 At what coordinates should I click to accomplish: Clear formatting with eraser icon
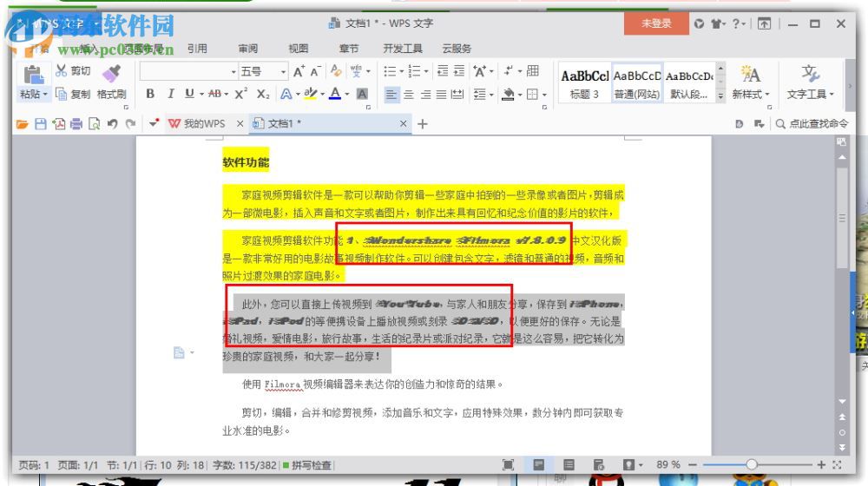336,71
